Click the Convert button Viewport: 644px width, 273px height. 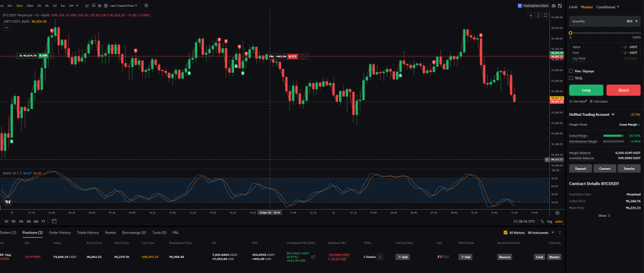point(605,168)
